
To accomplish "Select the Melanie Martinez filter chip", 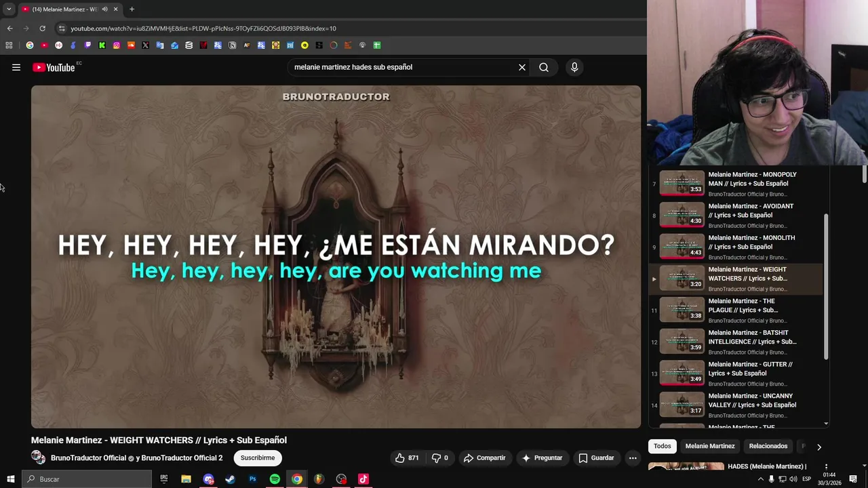I will pos(710,446).
